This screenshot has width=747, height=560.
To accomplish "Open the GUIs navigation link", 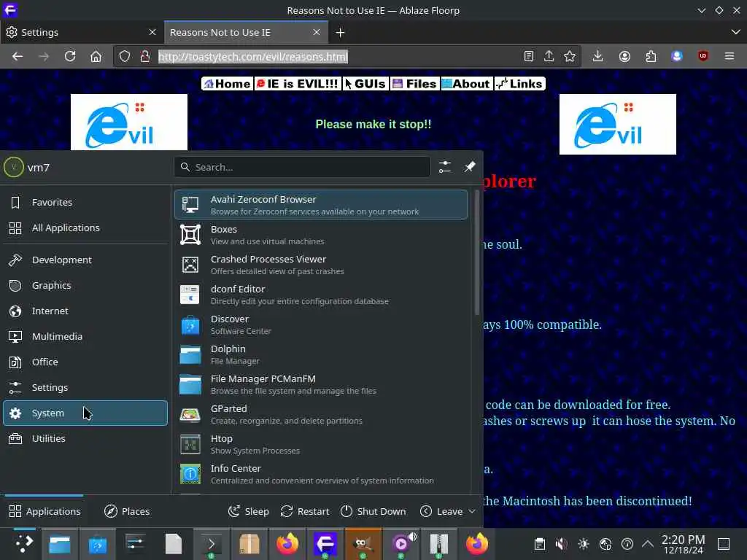I will 365,84.
